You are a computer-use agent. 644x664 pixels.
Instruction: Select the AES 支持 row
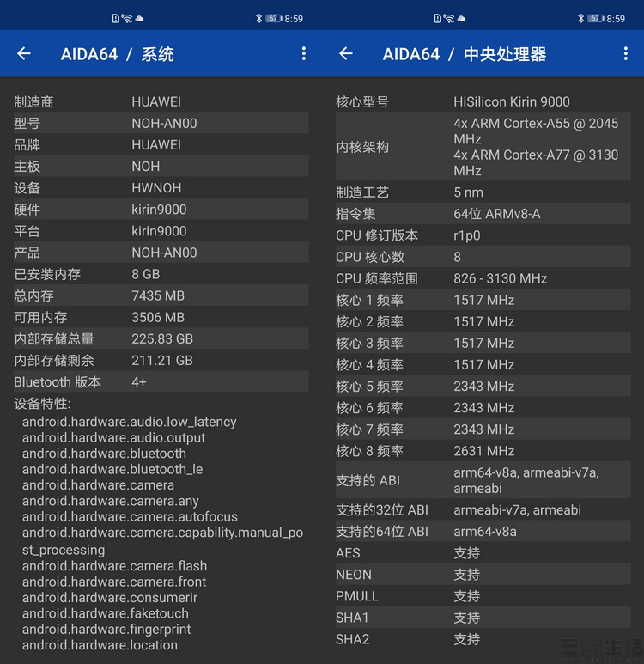point(483,553)
